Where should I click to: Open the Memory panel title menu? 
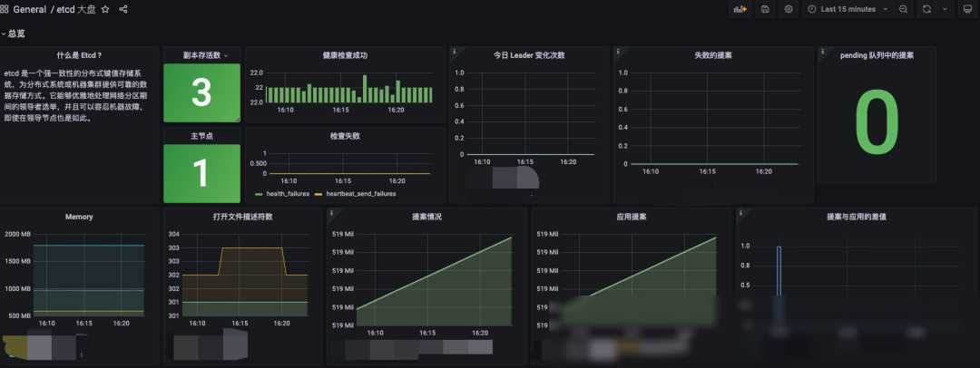pyautogui.click(x=79, y=217)
